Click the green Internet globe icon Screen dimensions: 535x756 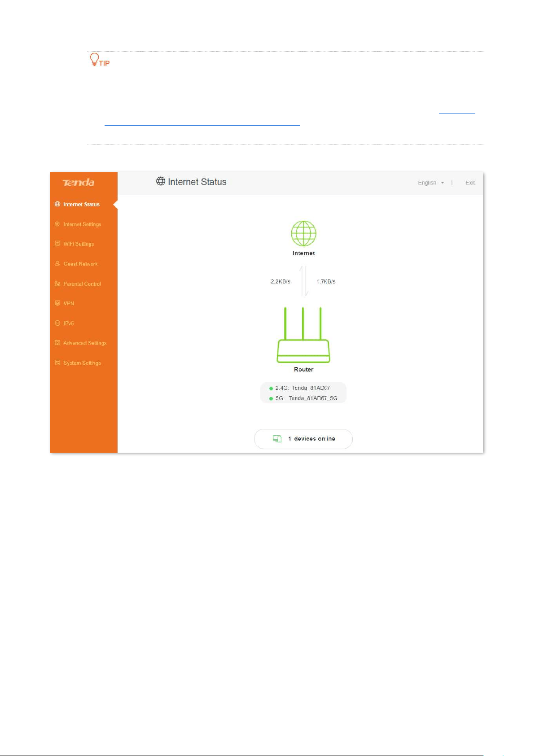tap(303, 233)
